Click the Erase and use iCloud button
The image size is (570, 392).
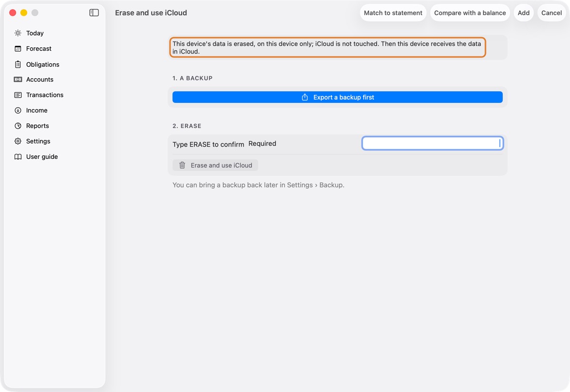(215, 165)
